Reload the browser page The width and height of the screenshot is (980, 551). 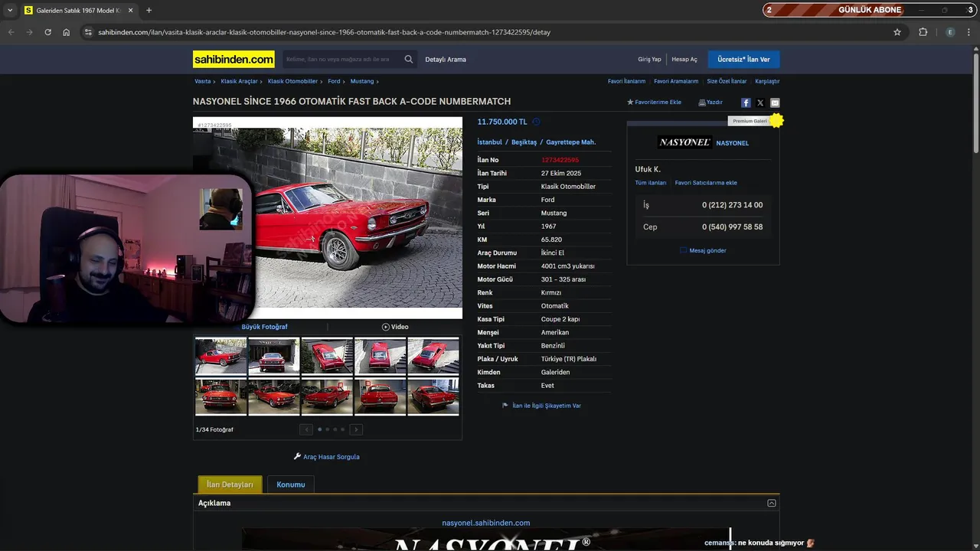tap(47, 32)
